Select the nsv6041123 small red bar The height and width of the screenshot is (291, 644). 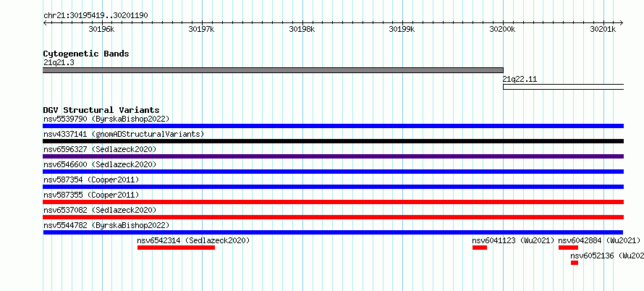480,248
